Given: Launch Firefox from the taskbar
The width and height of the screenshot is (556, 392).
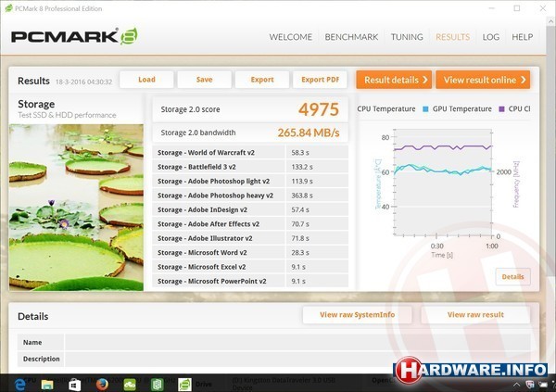Looking at the screenshot, I should (102, 385).
